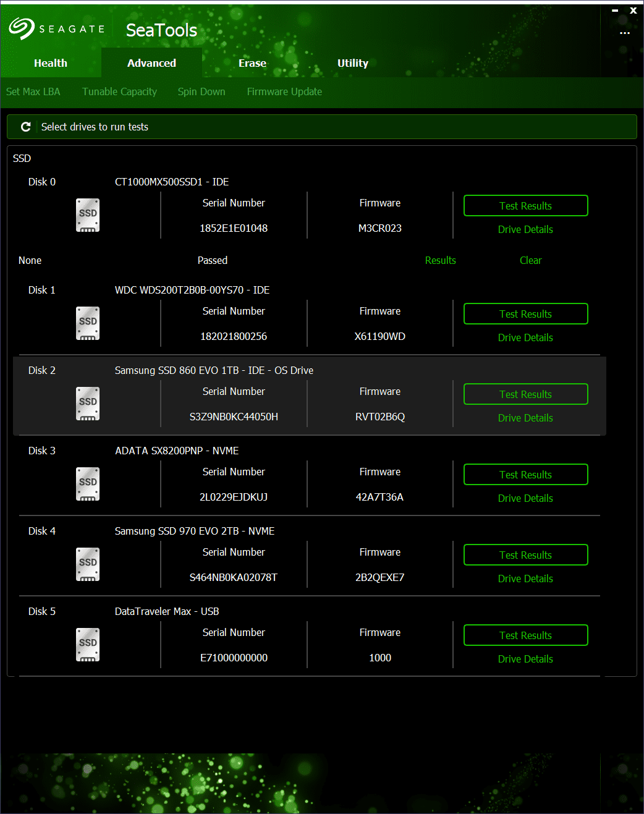Viewport: 644px width, 814px height.
Task: Click the Seagate swirl logo
Action: [x=22, y=28]
